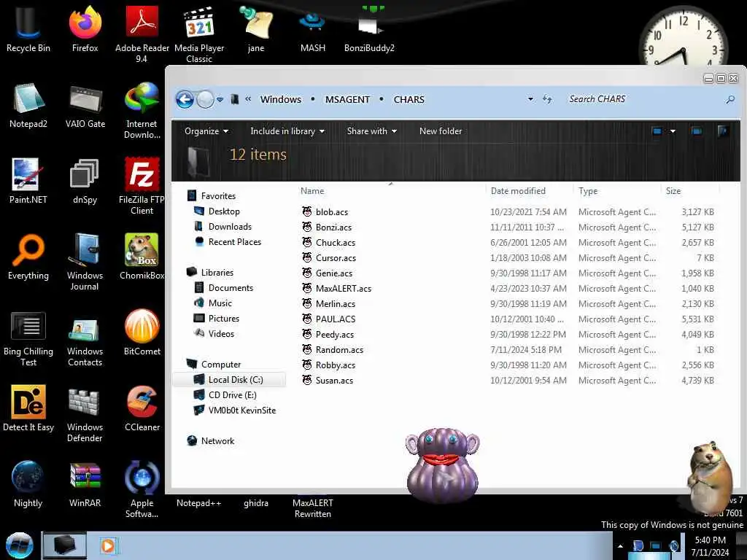Open the Organize dropdown menu
Screen dimensions: 747x560
pos(206,131)
